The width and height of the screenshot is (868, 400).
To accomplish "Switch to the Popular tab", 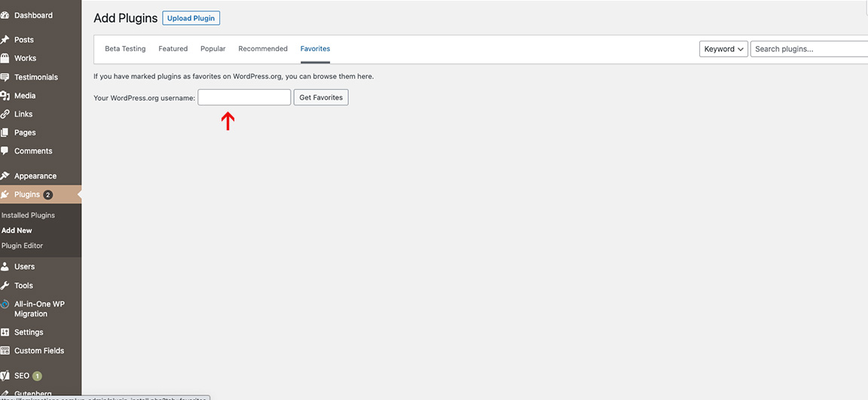I will point(213,49).
